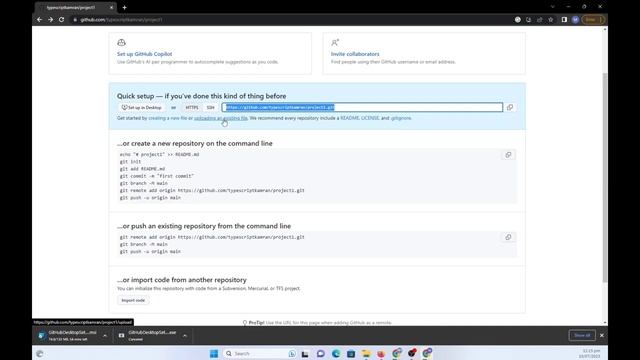Open File Explorer from the taskbar
This screenshot has height=360, width=640.
point(366,353)
